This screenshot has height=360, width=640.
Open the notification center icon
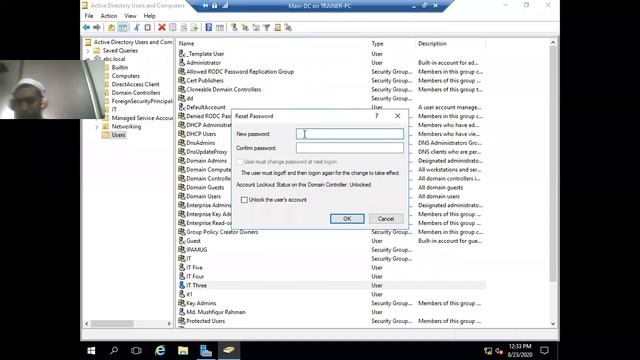coord(544,351)
